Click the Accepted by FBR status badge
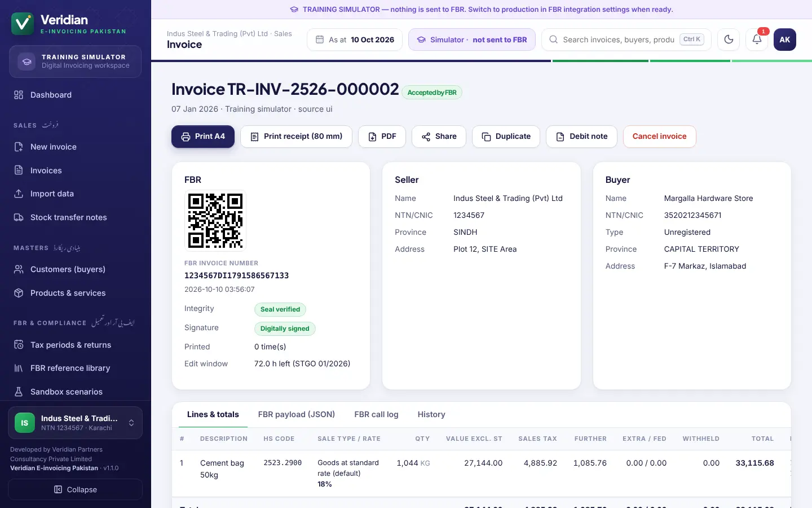 (432, 93)
